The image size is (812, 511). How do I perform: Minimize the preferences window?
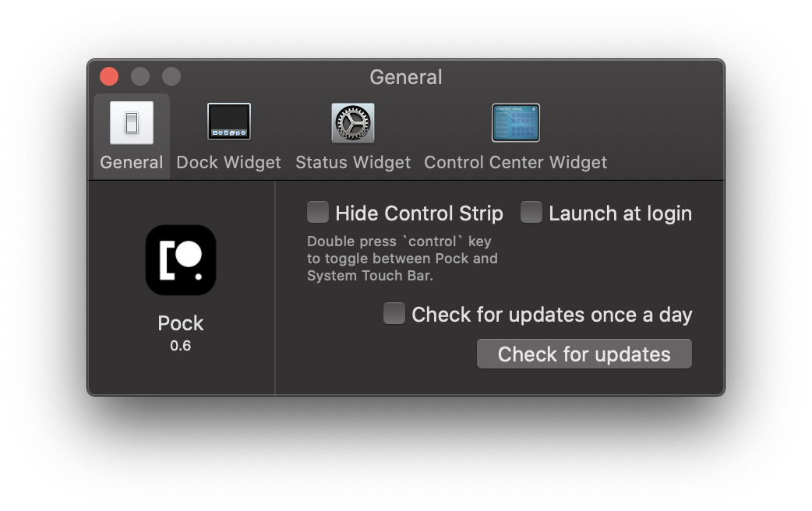click(x=140, y=76)
